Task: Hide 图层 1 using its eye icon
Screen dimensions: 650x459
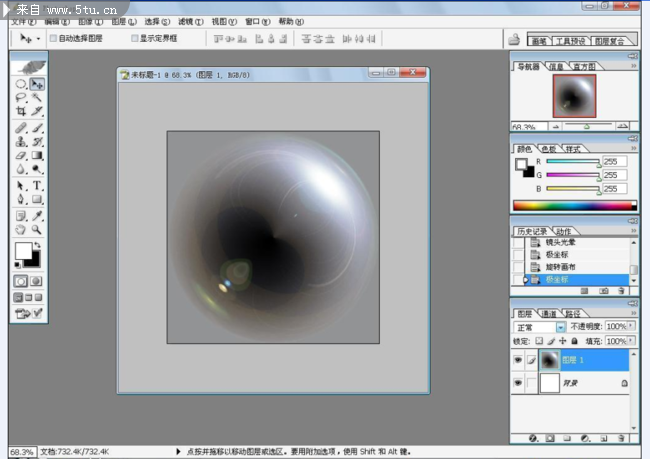Action: pos(518,360)
